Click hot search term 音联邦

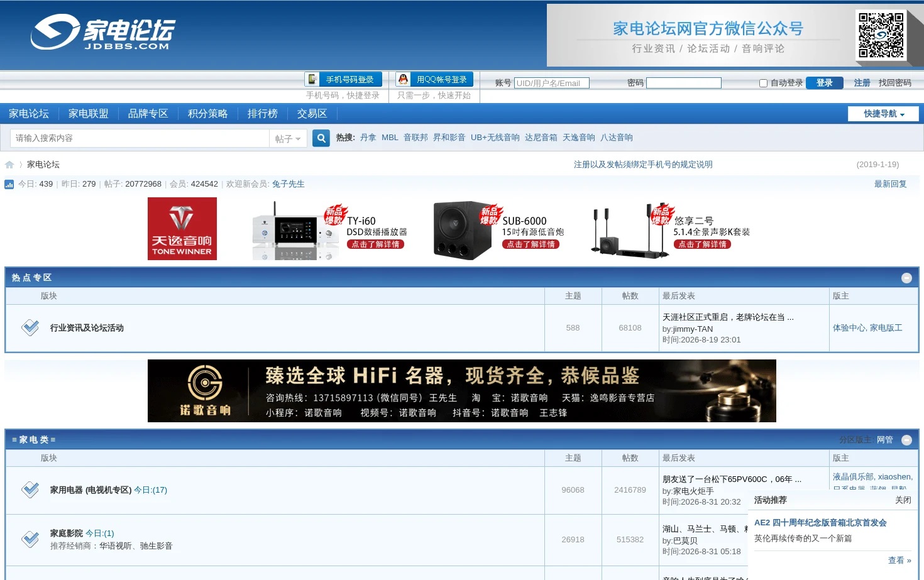pos(415,138)
